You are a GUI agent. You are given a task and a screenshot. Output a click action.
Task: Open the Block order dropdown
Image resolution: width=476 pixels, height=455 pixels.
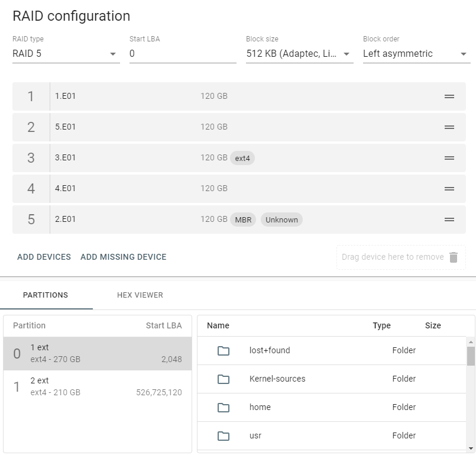tap(465, 53)
